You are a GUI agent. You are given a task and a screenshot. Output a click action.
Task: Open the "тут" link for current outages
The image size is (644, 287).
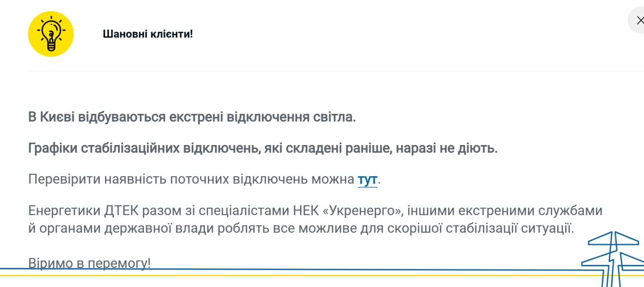pos(367,180)
